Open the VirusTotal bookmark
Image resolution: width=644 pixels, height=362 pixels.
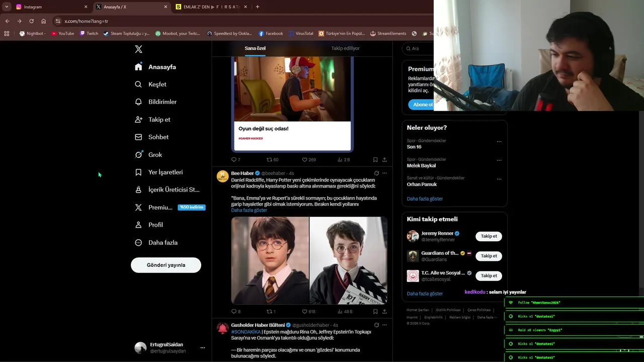pos(301,34)
